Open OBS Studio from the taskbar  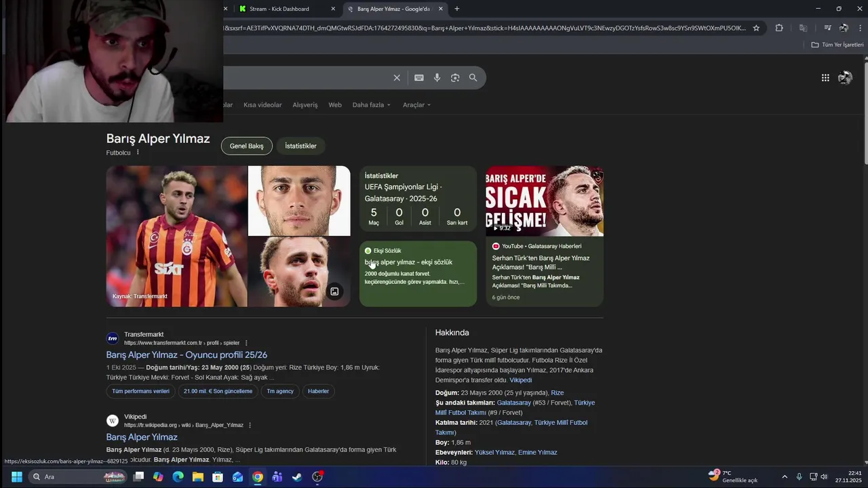tap(317, 477)
